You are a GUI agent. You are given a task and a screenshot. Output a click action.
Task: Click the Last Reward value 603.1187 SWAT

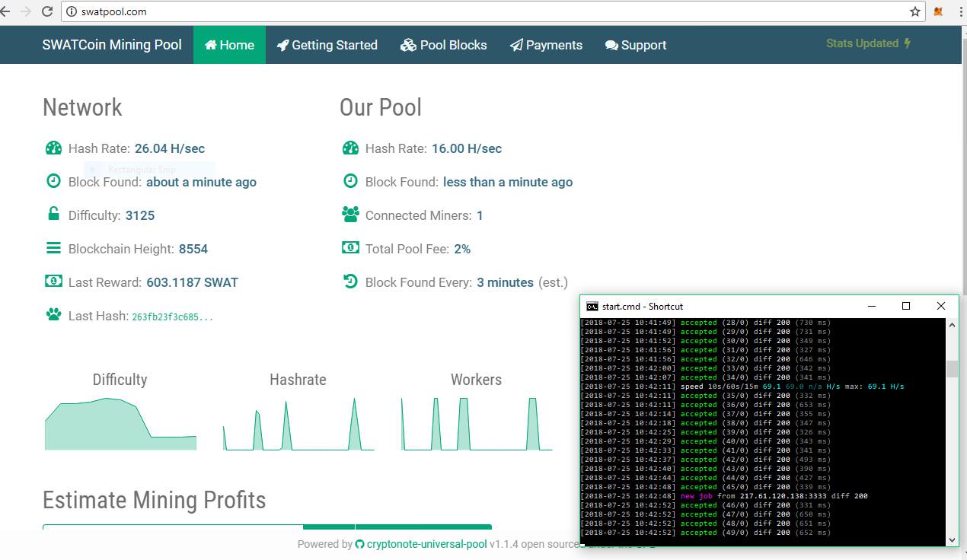[193, 282]
